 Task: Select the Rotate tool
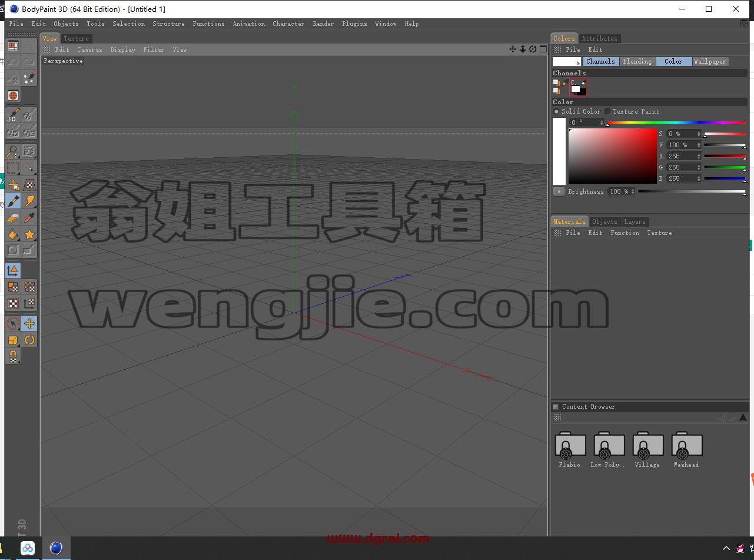[29, 340]
